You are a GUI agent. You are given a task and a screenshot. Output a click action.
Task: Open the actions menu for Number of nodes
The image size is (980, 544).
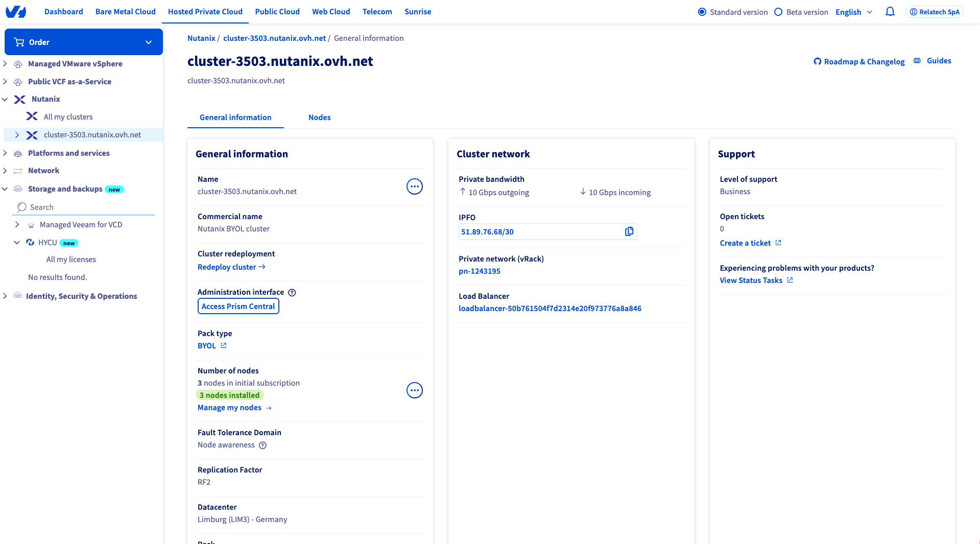[414, 390]
